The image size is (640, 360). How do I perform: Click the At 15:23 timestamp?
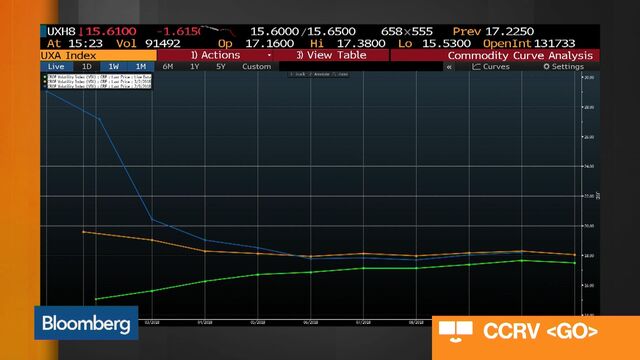click(x=75, y=43)
